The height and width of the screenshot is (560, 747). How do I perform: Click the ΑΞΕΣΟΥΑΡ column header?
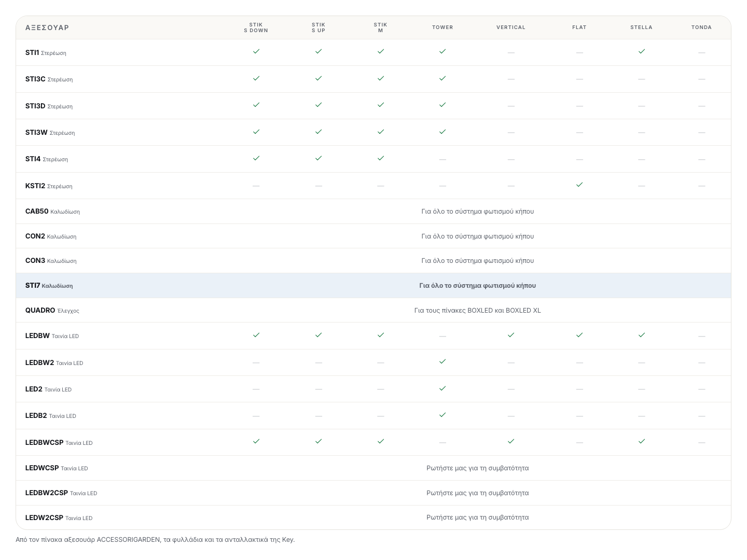(x=47, y=27)
